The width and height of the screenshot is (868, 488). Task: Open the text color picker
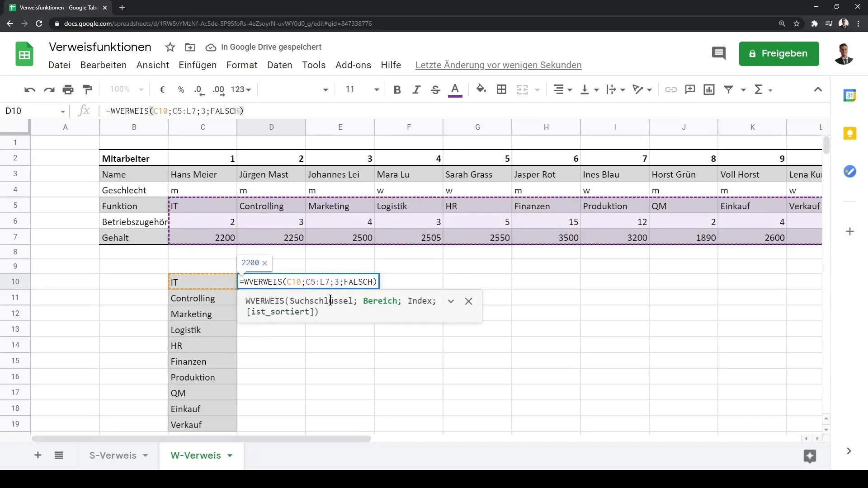tap(455, 90)
